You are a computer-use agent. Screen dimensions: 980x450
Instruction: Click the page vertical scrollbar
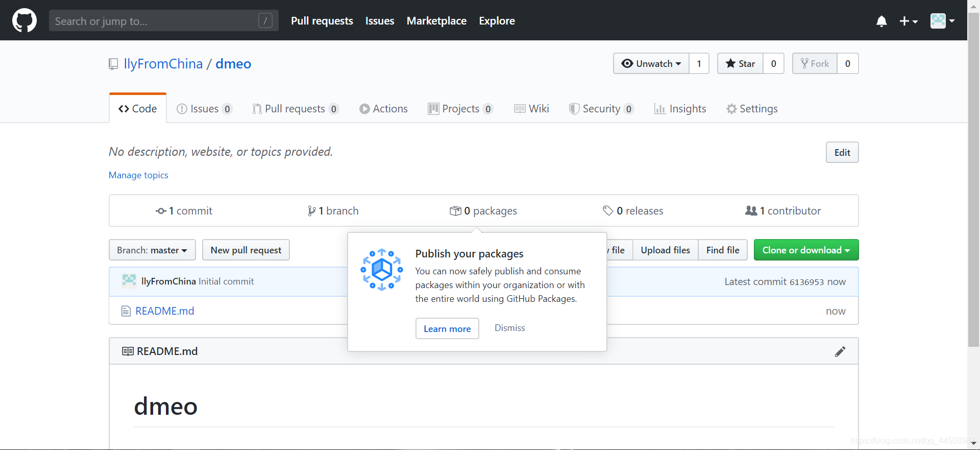click(974, 179)
